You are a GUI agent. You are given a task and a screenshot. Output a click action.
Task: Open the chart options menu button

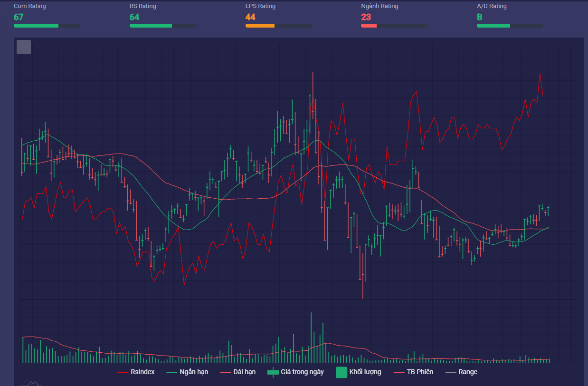point(24,47)
